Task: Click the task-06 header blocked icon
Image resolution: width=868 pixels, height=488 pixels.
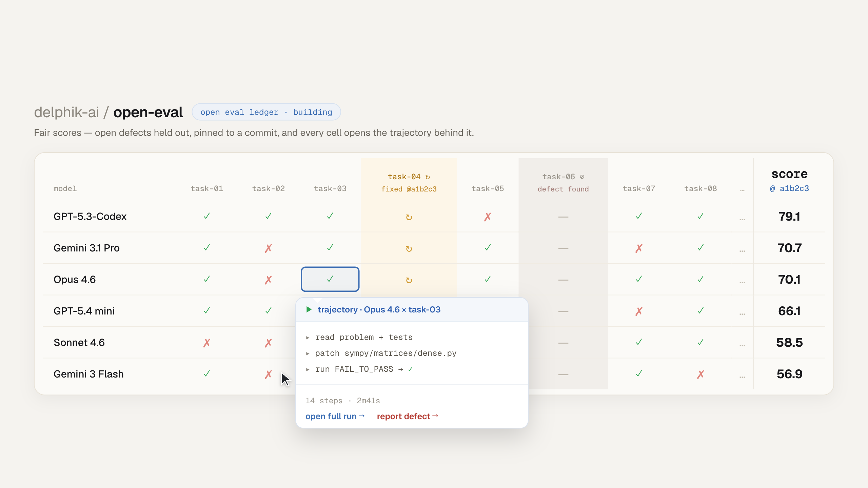Action: point(582,177)
